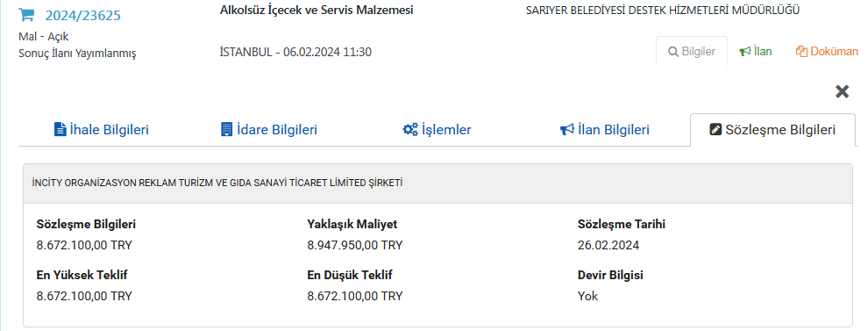This screenshot has height=331, width=868.
Task: Click the gears icon on İşlemler
Action: click(x=410, y=130)
